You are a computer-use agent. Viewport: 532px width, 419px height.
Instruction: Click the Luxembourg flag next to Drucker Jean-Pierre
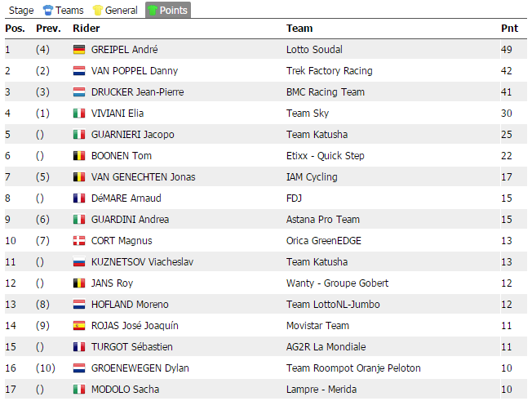(x=79, y=92)
